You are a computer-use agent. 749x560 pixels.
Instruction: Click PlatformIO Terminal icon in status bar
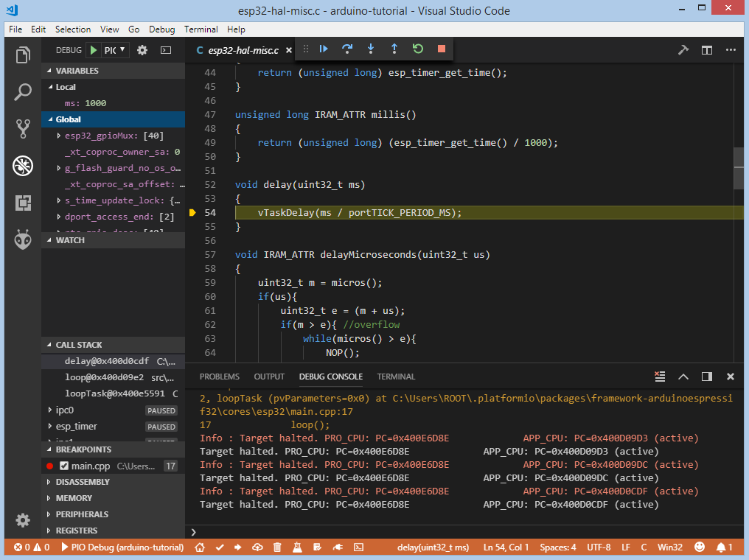pos(359,547)
